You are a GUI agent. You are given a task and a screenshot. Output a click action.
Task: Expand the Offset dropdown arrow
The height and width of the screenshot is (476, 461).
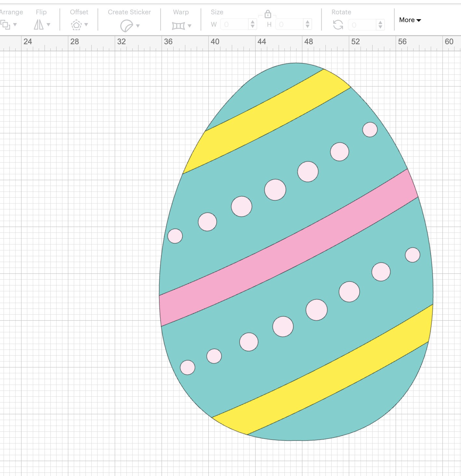tap(86, 25)
